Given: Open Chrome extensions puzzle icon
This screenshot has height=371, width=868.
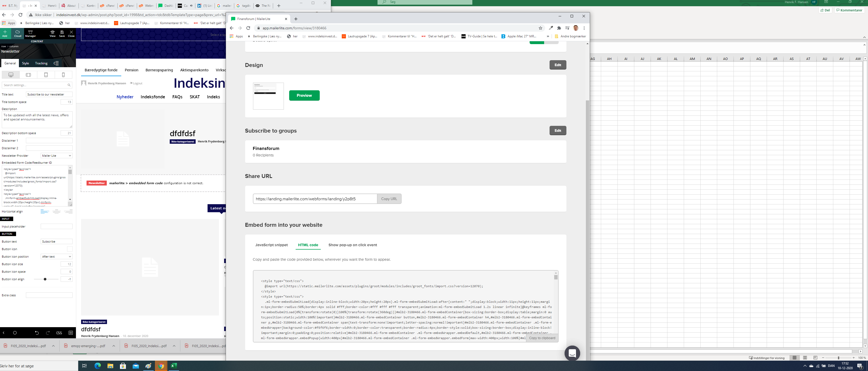Looking at the screenshot, I should [559, 28].
